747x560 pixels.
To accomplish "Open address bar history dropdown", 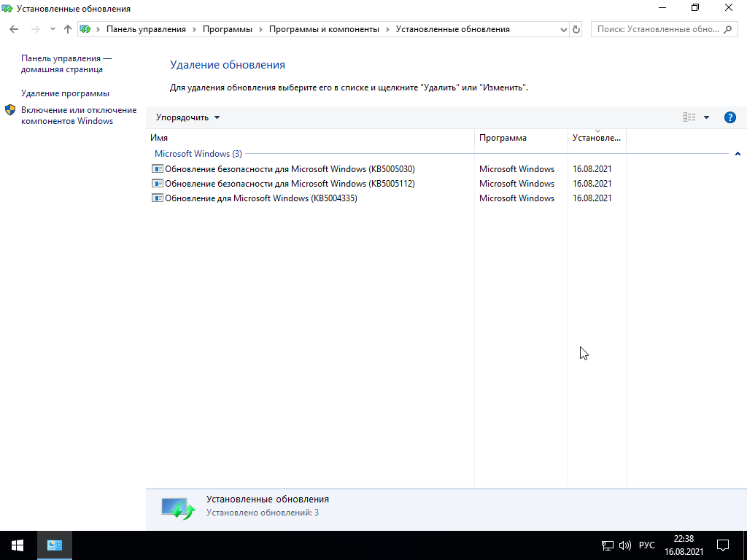I will click(564, 29).
